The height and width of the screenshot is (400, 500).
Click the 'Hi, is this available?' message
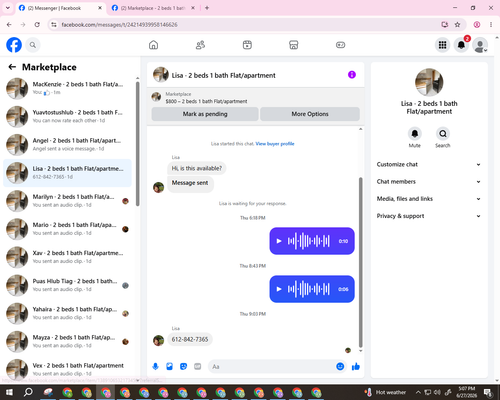(x=197, y=168)
